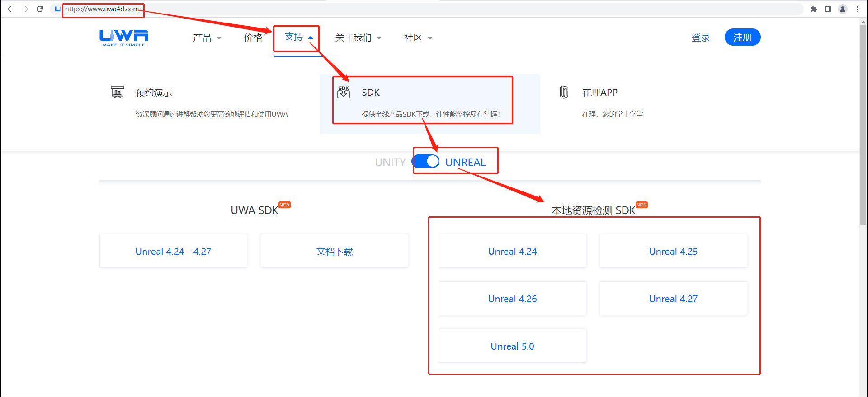
Task: Download Unreal 4.27 local detection SDK
Action: (x=673, y=299)
